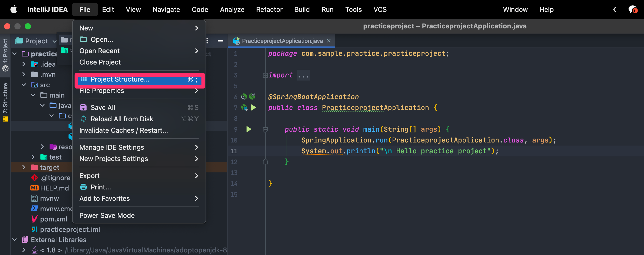Click the Save All floppy disk icon

pyautogui.click(x=83, y=108)
